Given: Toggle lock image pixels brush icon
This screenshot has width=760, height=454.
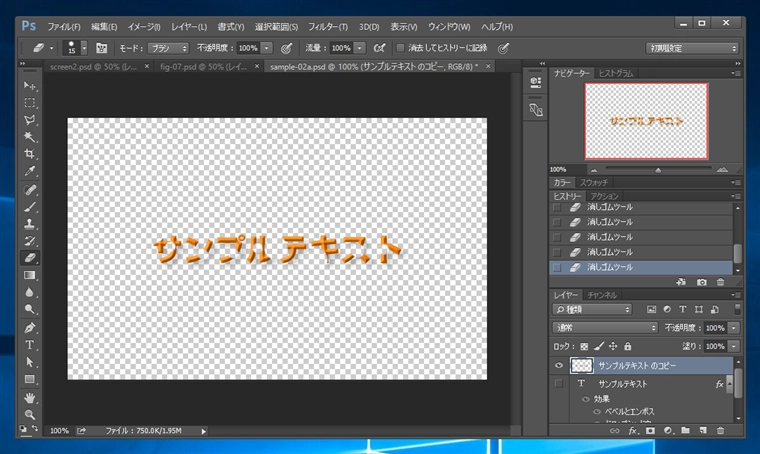Looking at the screenshot, I should (599, 346).
